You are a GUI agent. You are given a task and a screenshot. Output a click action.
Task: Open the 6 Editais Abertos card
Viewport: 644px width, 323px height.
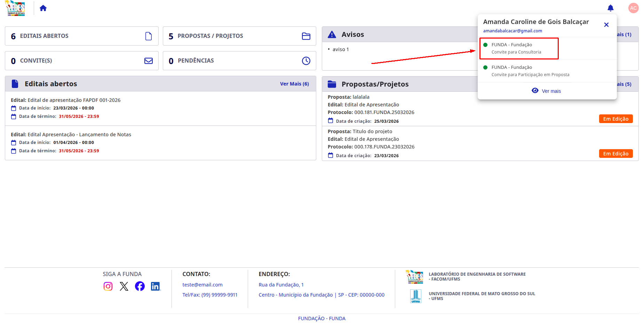[x=82, y=36]
